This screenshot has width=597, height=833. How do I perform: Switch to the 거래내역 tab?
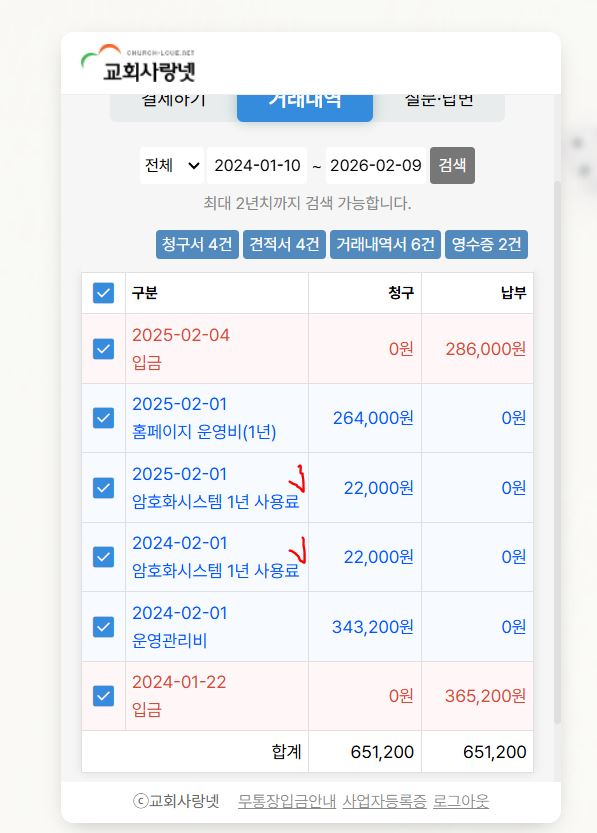tap(305, 108)
